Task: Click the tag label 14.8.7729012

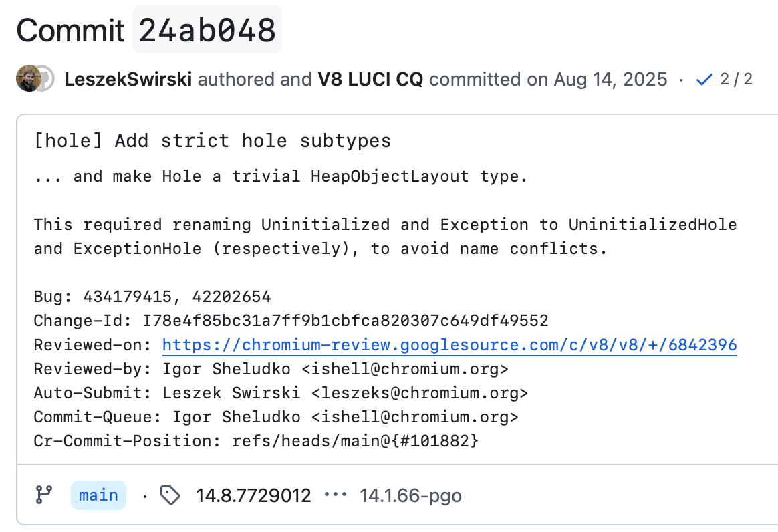Action: [x=253, y=495]
